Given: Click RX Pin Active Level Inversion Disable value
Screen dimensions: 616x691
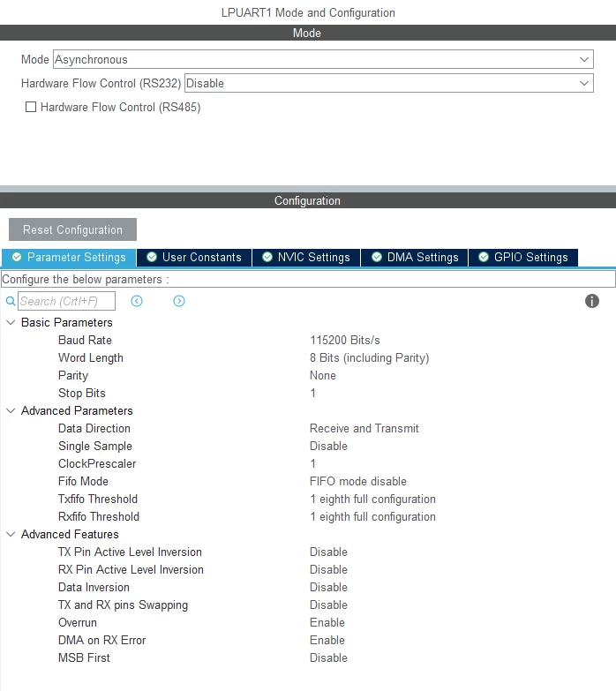Looking at the screenshot, I should click(328, 569).
